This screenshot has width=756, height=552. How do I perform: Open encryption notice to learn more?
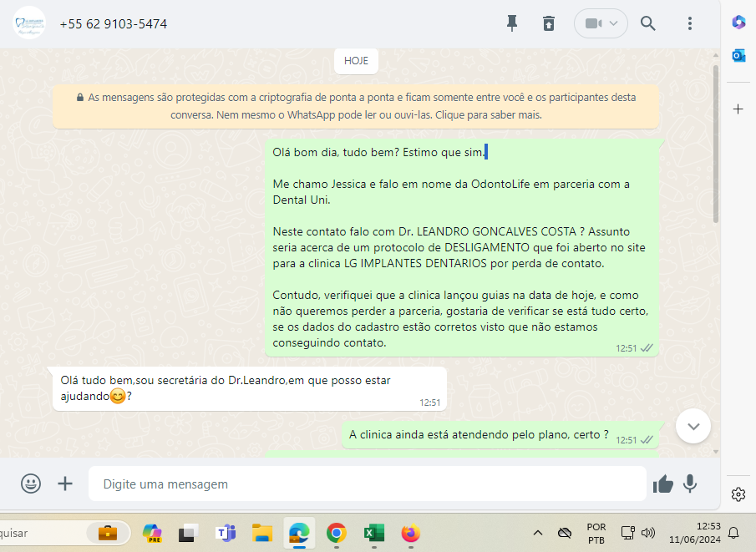(x=356, y=106)
